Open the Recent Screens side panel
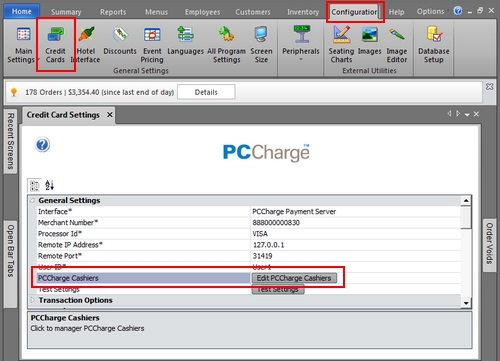 (10, 141)
